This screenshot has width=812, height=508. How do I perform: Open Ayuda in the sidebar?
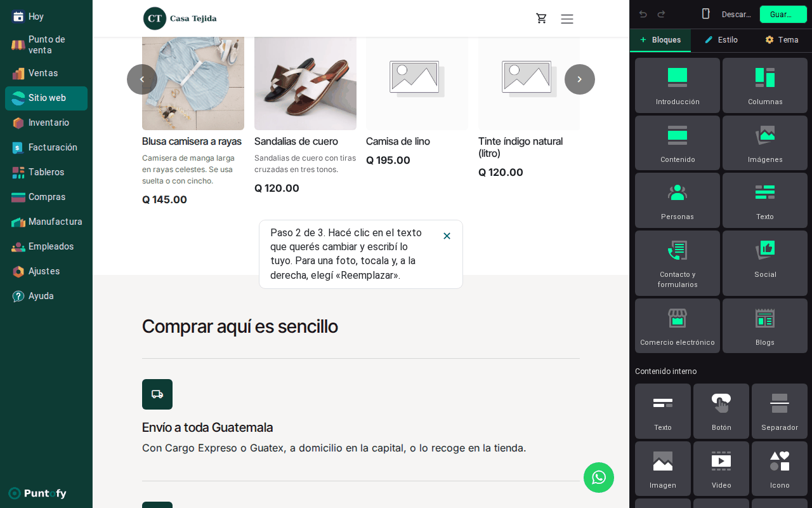pyautogui.click(x=46, y=296)
